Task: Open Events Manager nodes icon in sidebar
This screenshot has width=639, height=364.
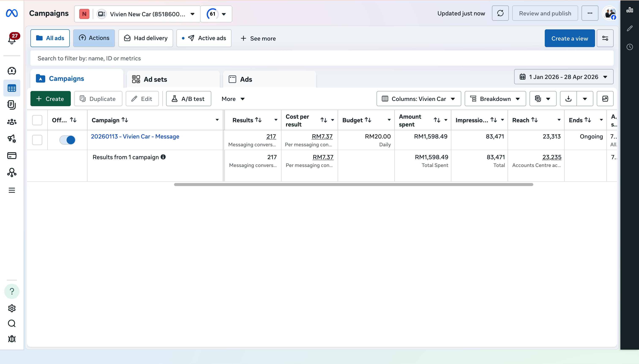Action: click(12, 173)
